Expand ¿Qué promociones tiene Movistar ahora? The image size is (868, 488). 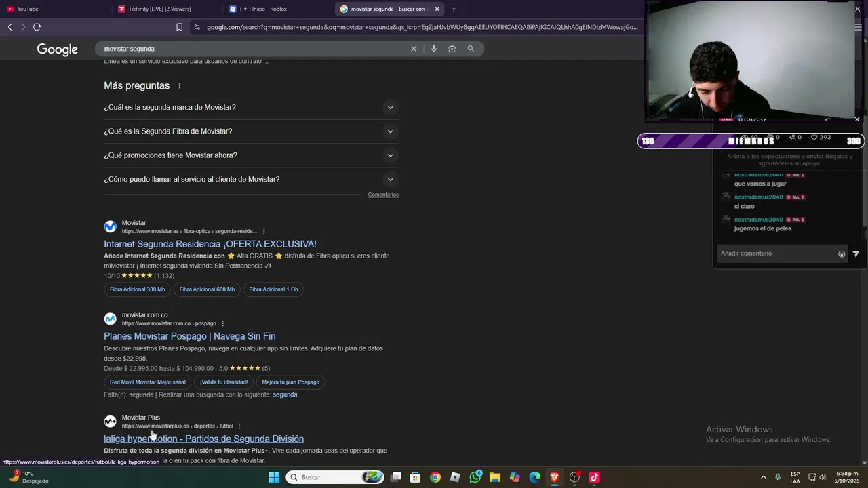251,155
